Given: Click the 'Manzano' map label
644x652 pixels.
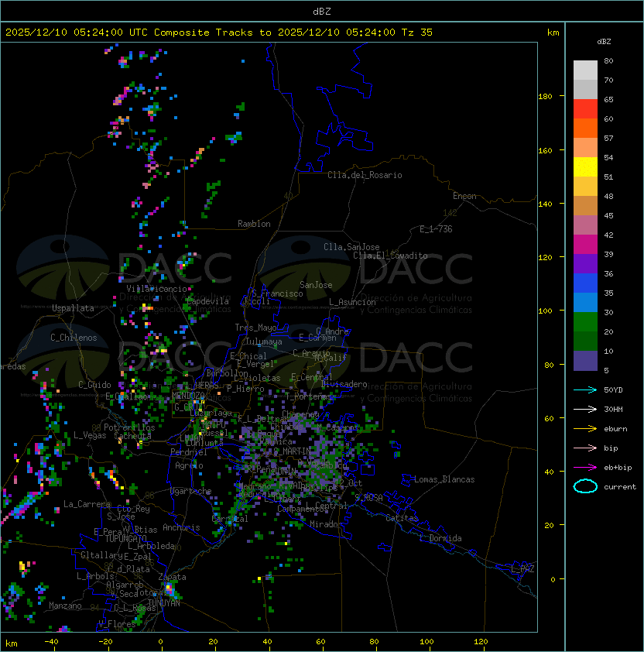Looking at the screenshot, I should click(x=65, y=606).
